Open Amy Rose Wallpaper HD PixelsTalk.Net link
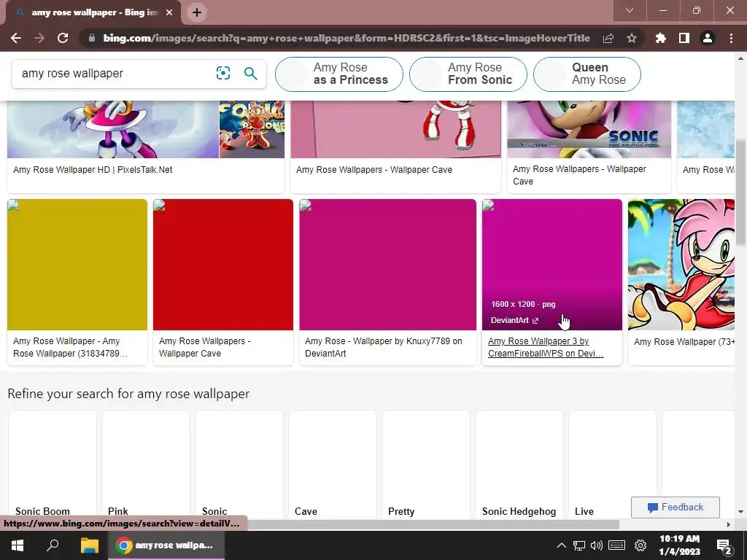This screenshot has height=560, width=747. tap(93, 169)
